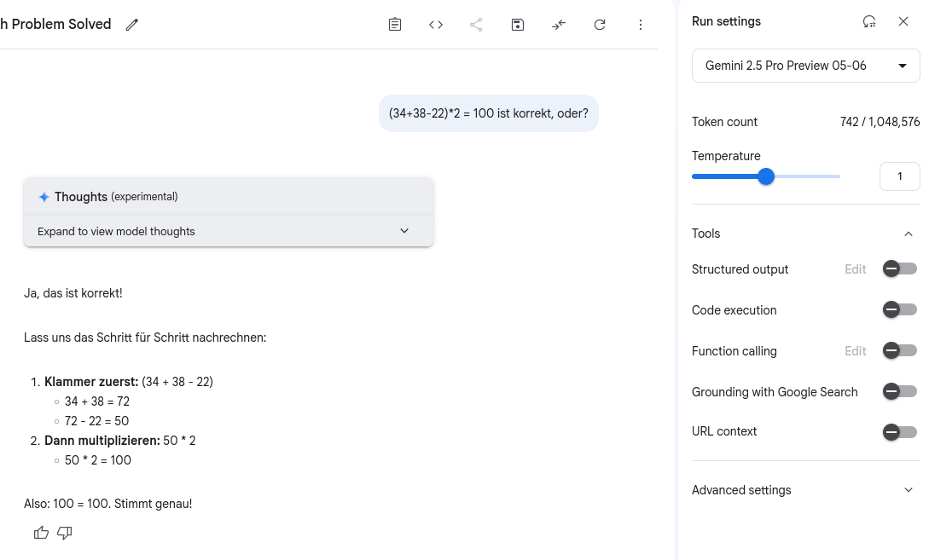Click Edit next to Structured output
Image resolution: width=929 pixels, height=560 pixels.
(x=855, y=268)
